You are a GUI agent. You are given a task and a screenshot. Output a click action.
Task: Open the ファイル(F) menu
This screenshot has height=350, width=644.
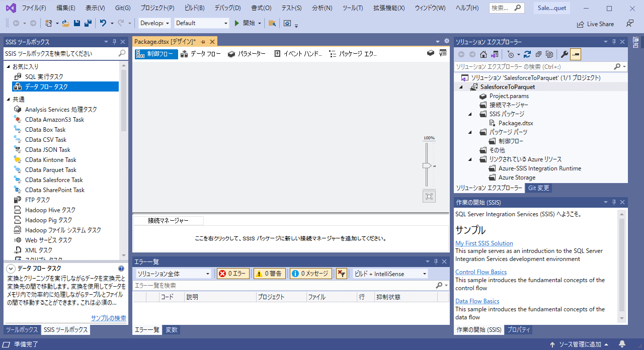click(x=34, y=8)
